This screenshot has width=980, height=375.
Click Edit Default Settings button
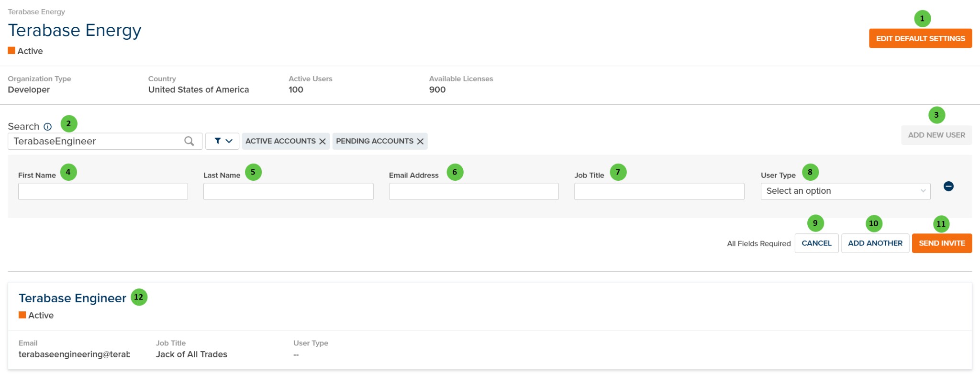tap(920, 38)
